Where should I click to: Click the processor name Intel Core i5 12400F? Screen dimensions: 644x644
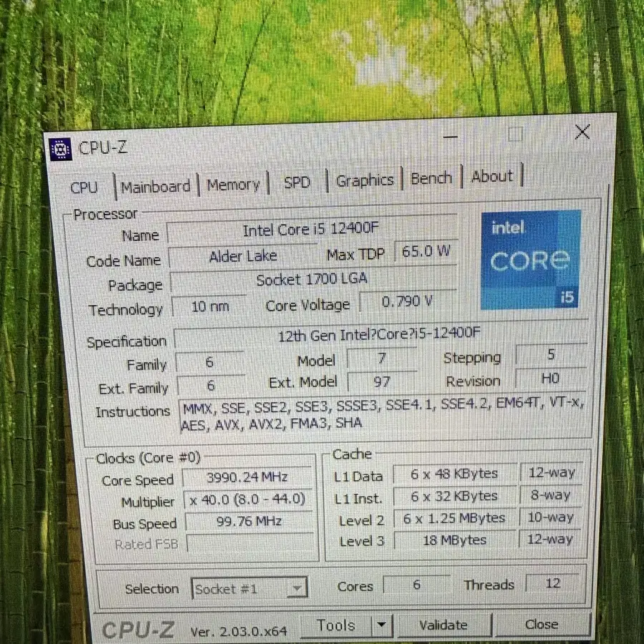tap(311, 229)
